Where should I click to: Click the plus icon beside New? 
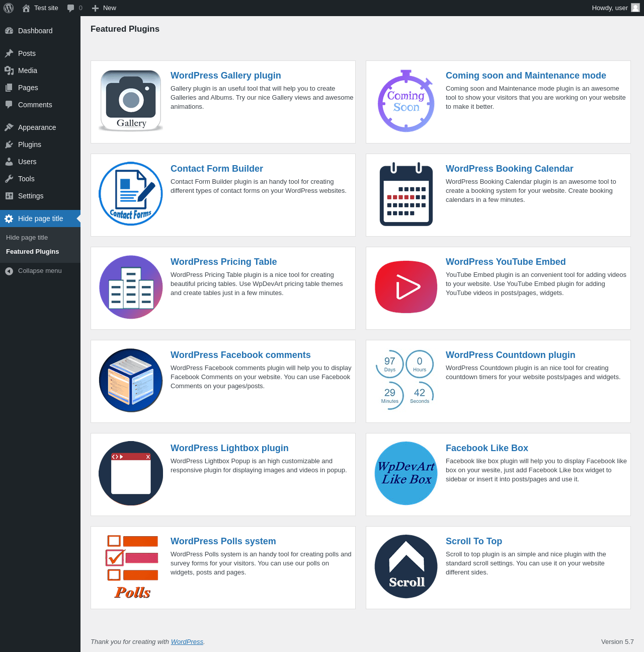point(95,8)
